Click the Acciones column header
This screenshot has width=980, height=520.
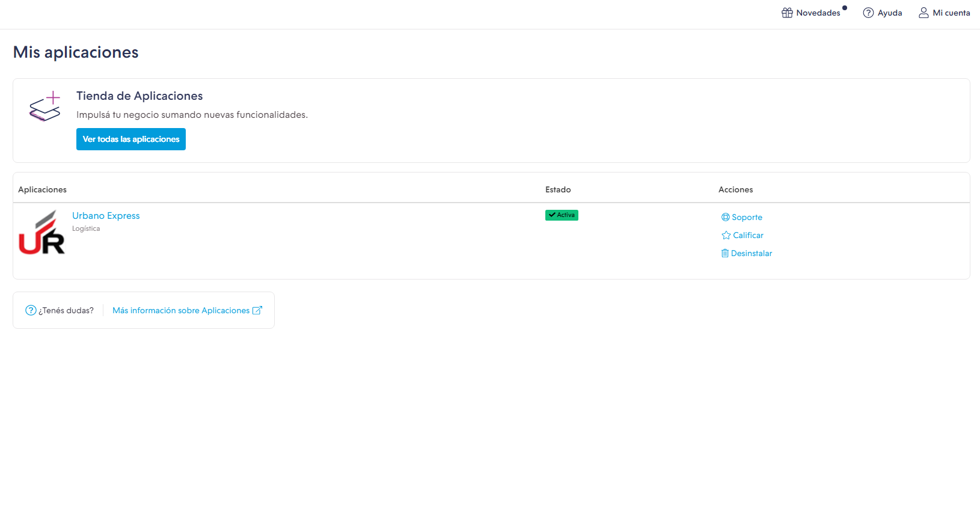tap(735, 189)
